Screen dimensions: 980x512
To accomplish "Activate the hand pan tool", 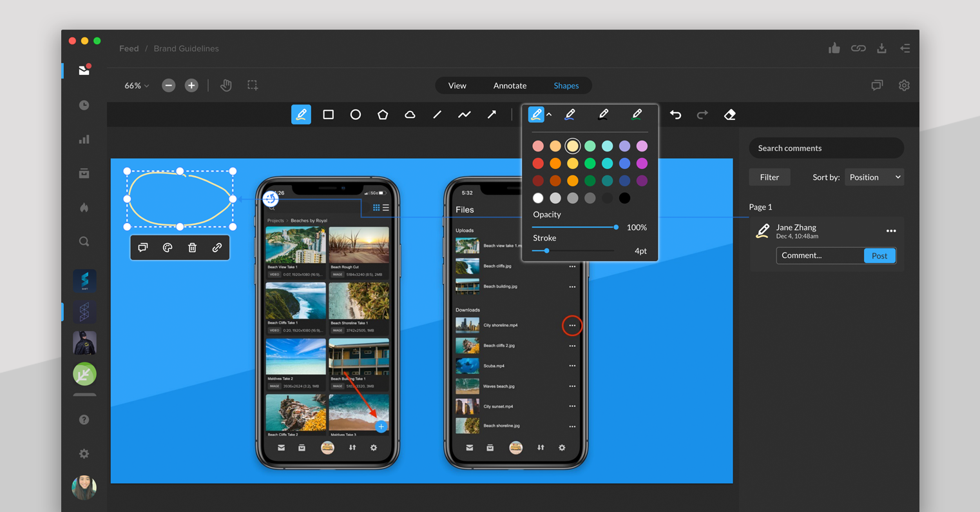I will [x=226, y=85].
